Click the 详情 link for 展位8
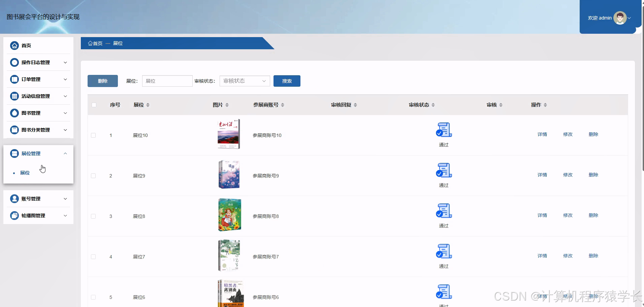Screen dimensions: 644x307 [x=542, y=215]
